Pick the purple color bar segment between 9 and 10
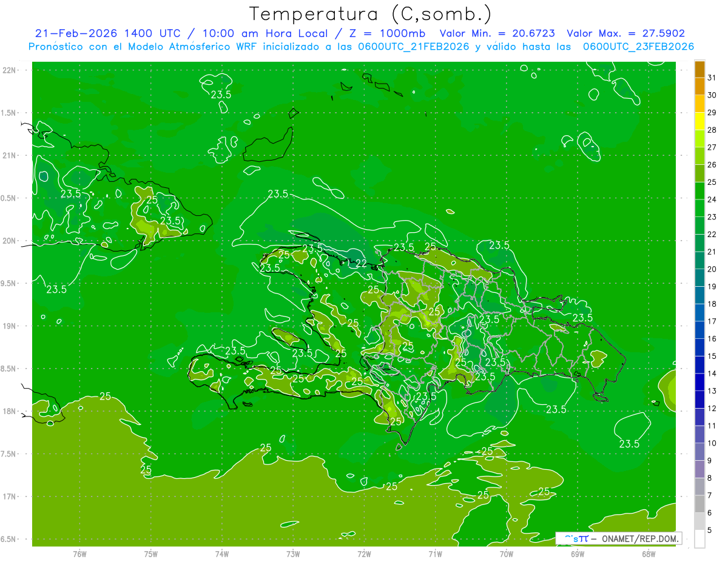Screen dimensions: 728x562 (699, 452)
